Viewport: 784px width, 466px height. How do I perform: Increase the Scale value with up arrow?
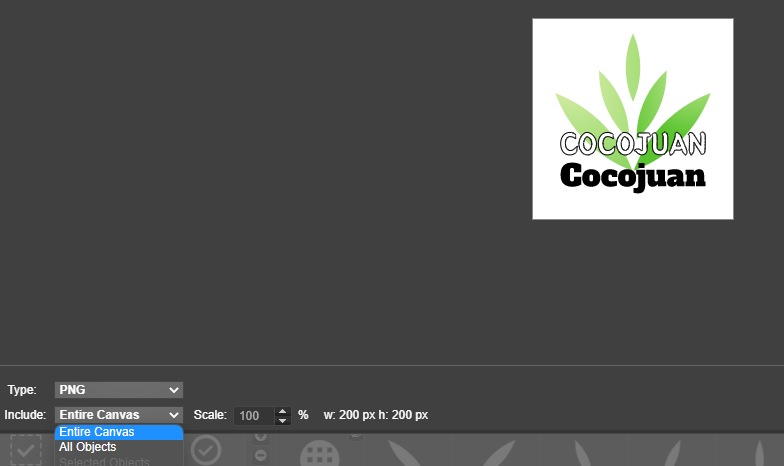[x=282, y=412]
